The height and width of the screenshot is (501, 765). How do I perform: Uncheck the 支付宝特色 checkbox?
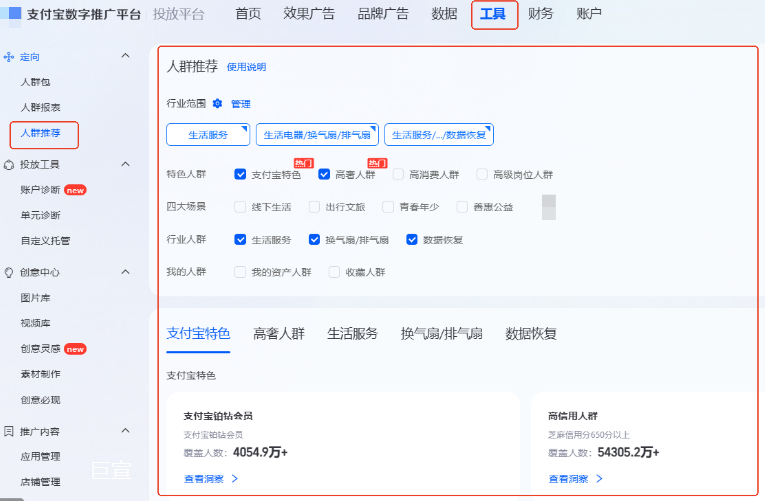pyautogui.click(x=240, y=174)
